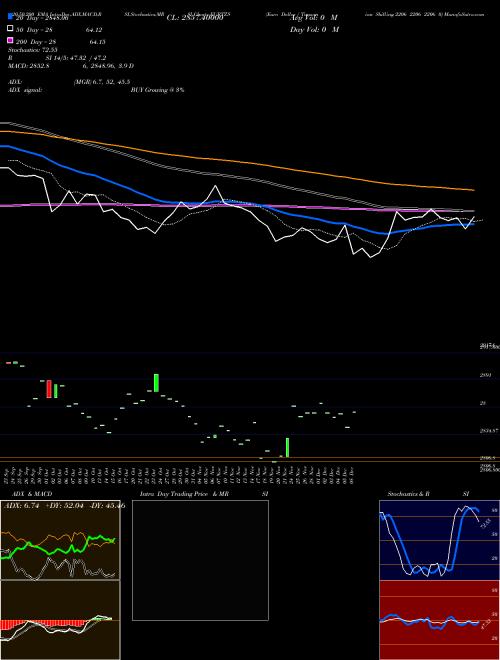This screenshot has height=660, width=500.
Task: Click the 'Day Vol: 0 M' label
Action: click(314, 30)
